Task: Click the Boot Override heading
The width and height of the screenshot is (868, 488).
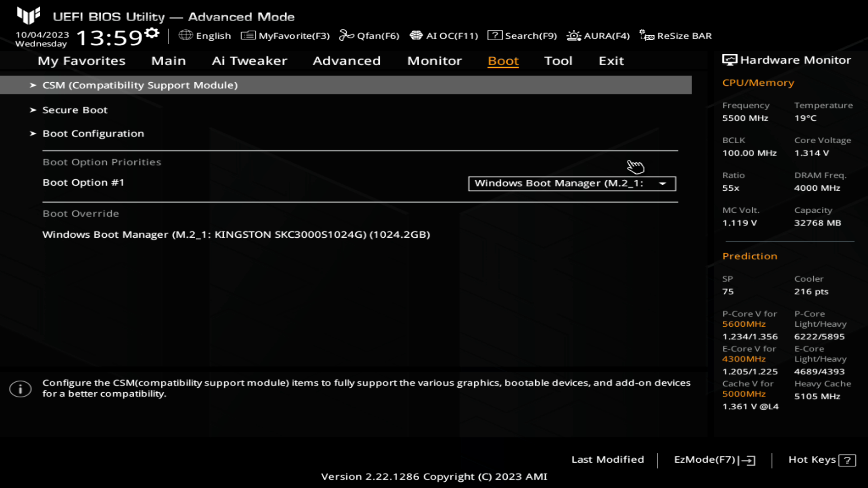Action: click(80, 214)
